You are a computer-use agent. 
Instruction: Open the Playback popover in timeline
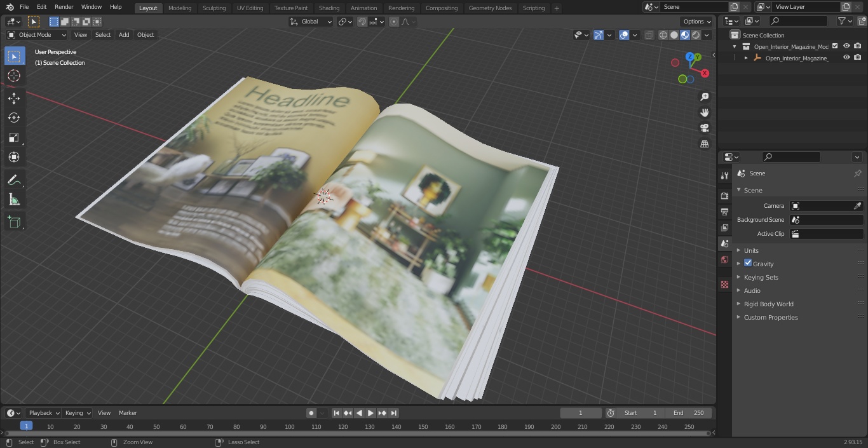tap(44, 413)
